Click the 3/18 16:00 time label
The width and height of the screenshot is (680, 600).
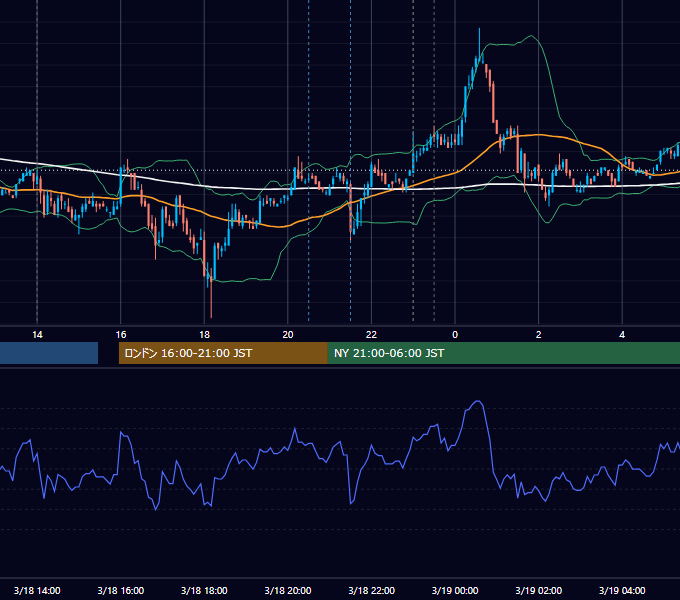pos(121,590)
